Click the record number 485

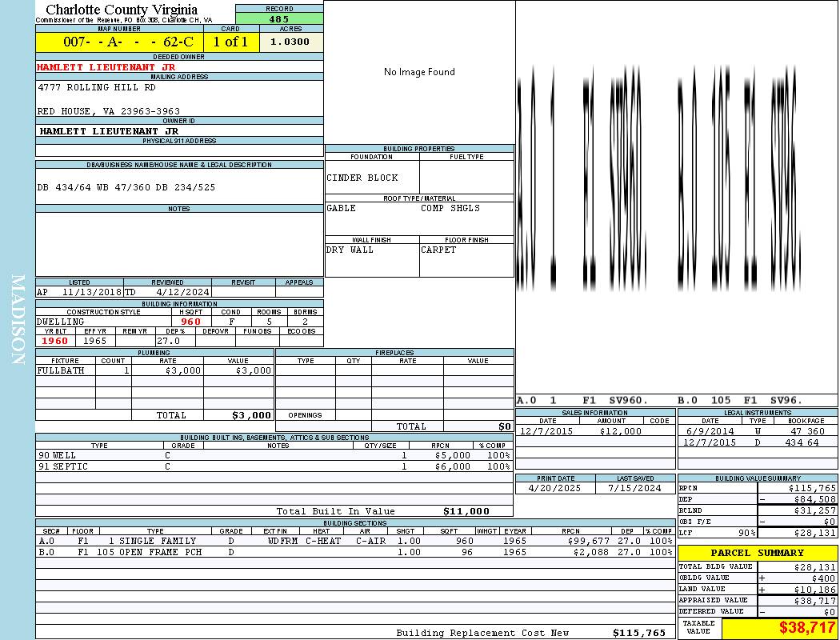coord(279,18)
